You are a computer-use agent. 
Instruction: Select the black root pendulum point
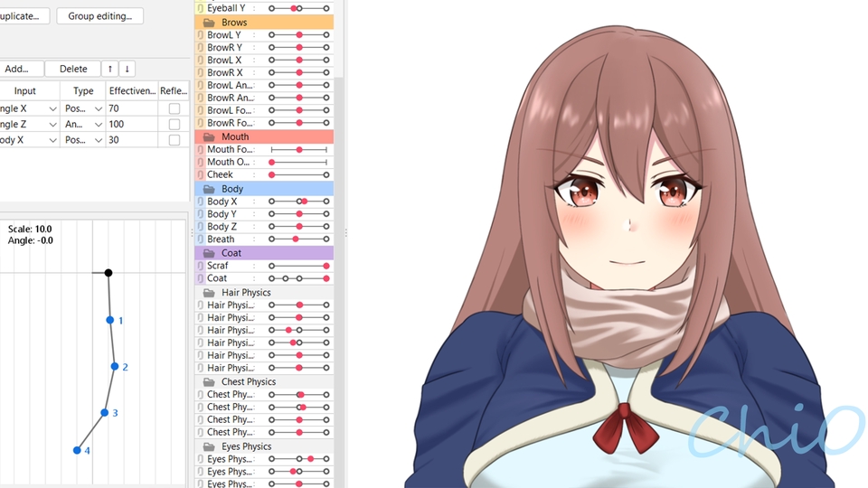tap(108, 273)
